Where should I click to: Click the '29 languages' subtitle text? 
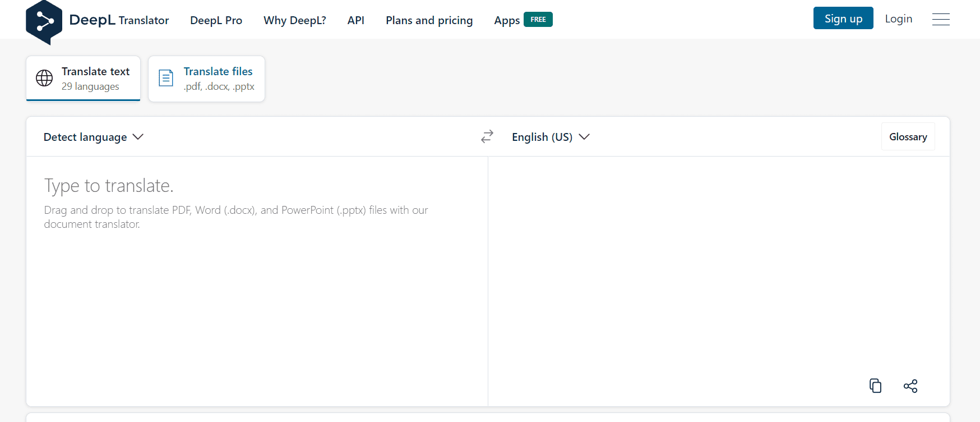coord(90,86)
